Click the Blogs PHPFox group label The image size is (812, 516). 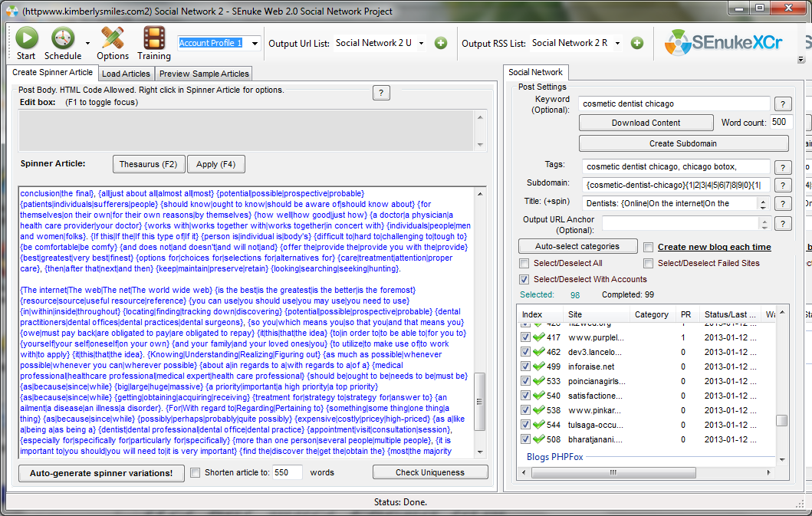[554, 457]
